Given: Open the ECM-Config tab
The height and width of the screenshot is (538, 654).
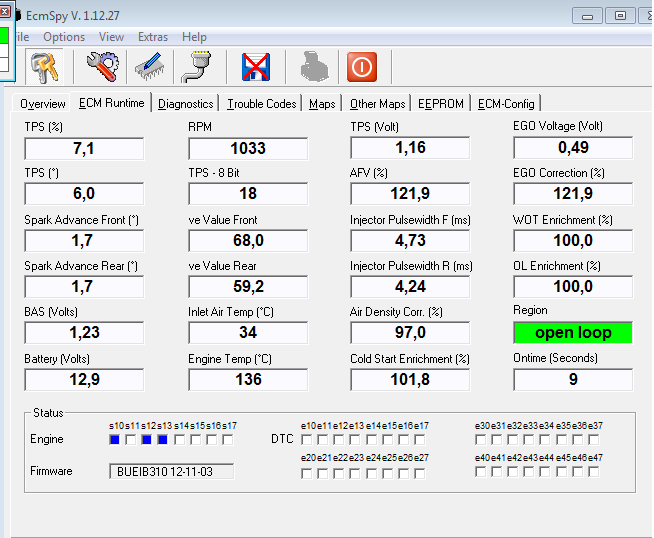Looking at the screenshot, I should 506,104.
